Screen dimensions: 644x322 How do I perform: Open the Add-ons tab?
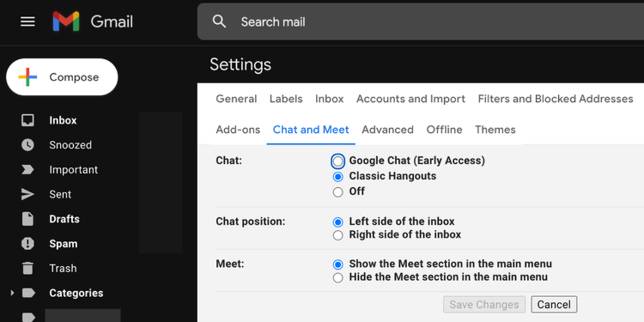(237, 129)
